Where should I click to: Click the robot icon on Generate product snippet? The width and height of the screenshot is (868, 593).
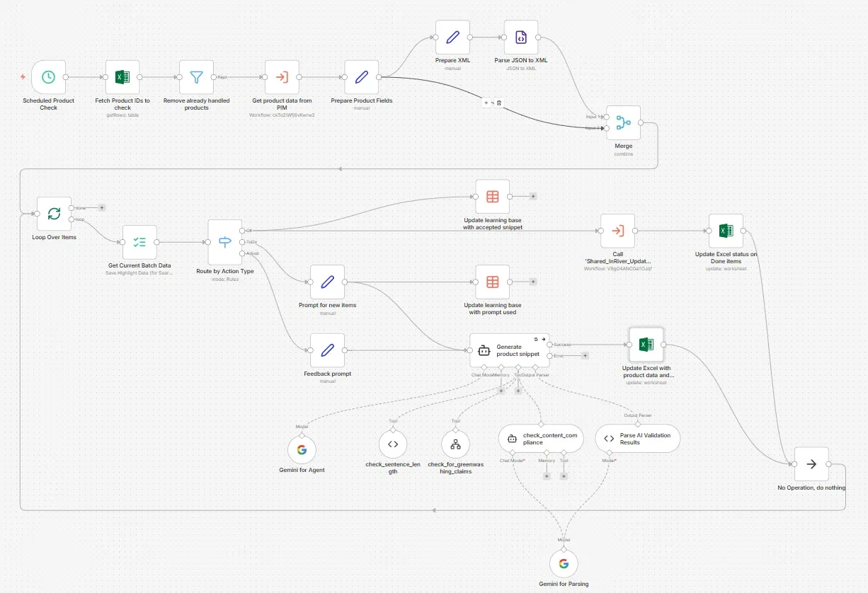[x=483, y=350]
